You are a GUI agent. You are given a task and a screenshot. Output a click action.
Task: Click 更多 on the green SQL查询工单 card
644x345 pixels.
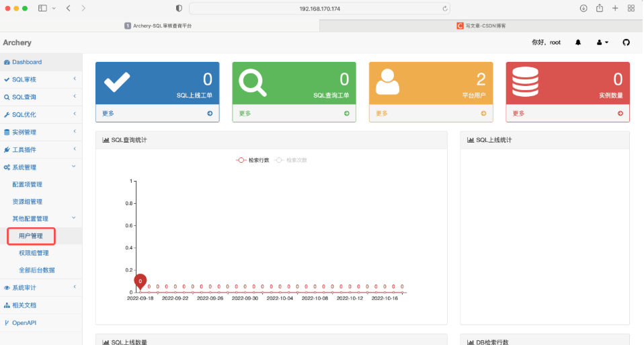pos(245,114)
